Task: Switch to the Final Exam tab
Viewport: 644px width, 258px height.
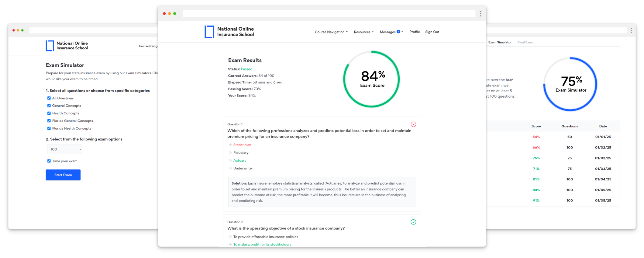Action: [x=525, y=42]
